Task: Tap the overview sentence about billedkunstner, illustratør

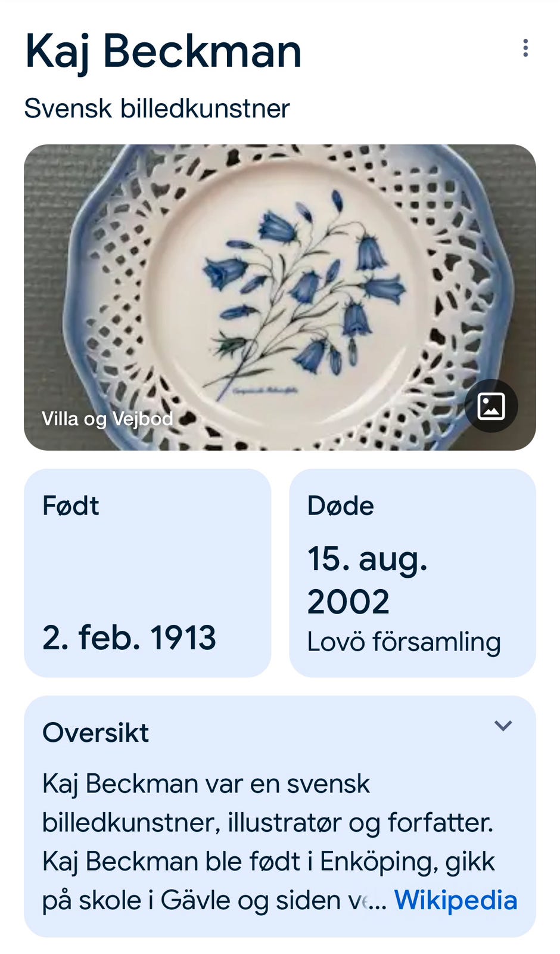Action: pos(267,803)
